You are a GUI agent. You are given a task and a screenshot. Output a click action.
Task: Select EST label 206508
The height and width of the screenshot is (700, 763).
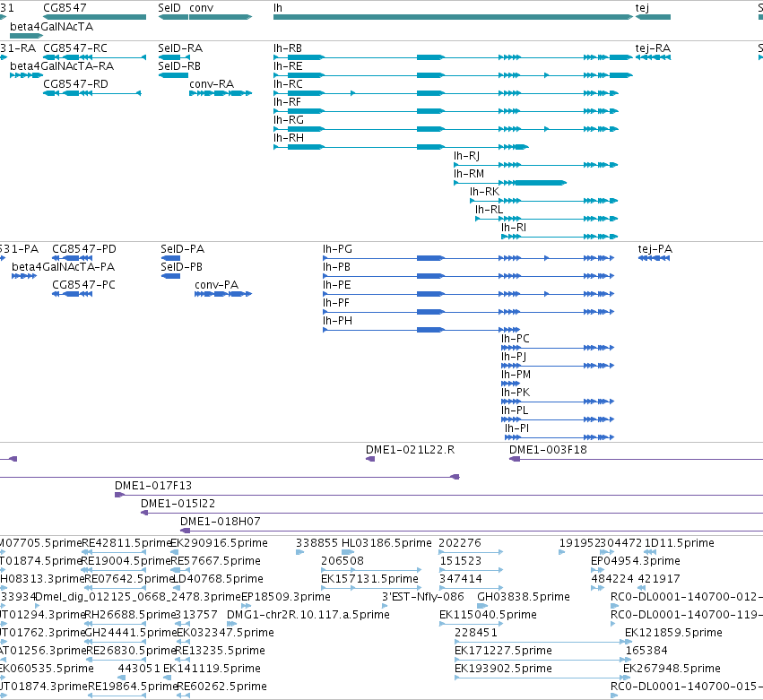(342, 561)
